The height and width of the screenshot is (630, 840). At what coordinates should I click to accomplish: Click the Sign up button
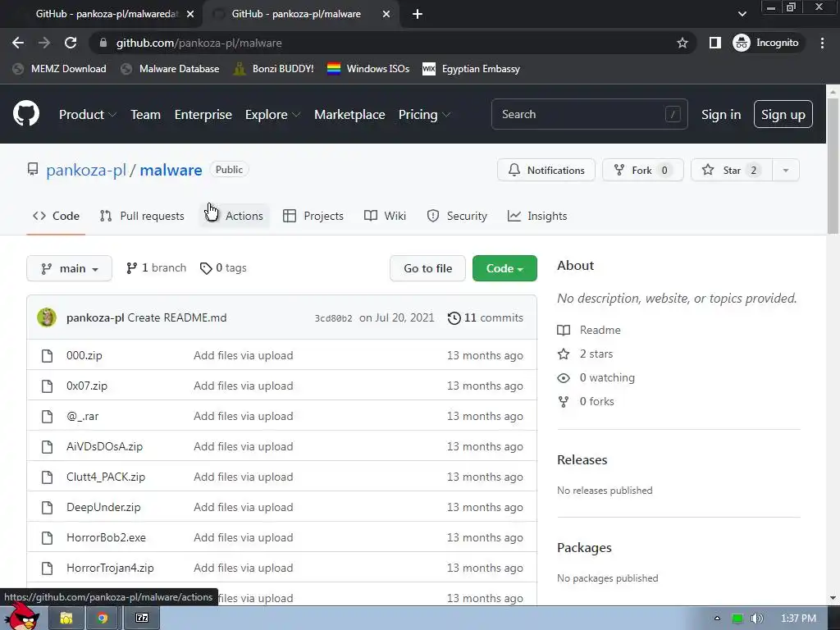pos(783,114)
